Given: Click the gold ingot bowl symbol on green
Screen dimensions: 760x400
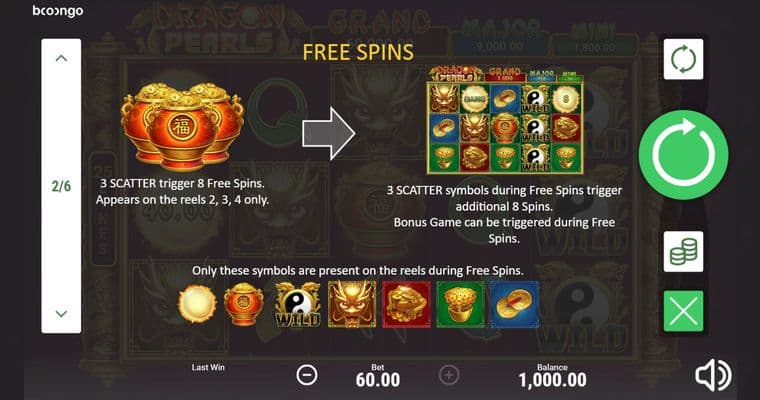Looking at the screenshot, I should 460,304.
